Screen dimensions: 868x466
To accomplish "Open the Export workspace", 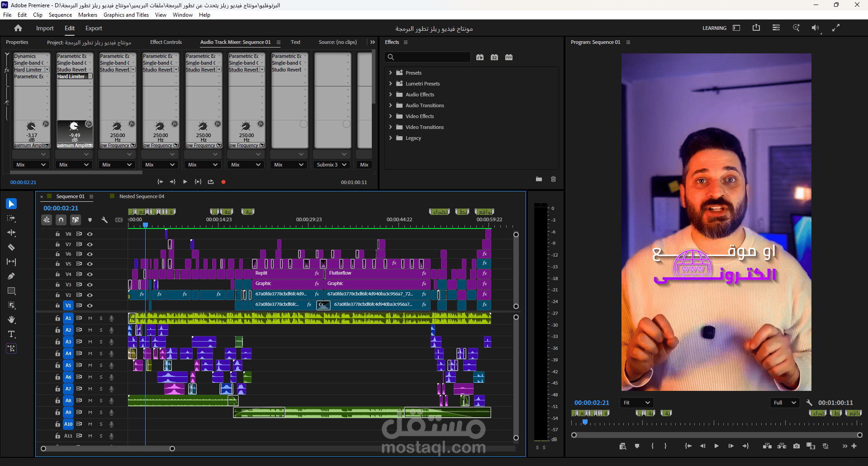I will coord(94,28).
